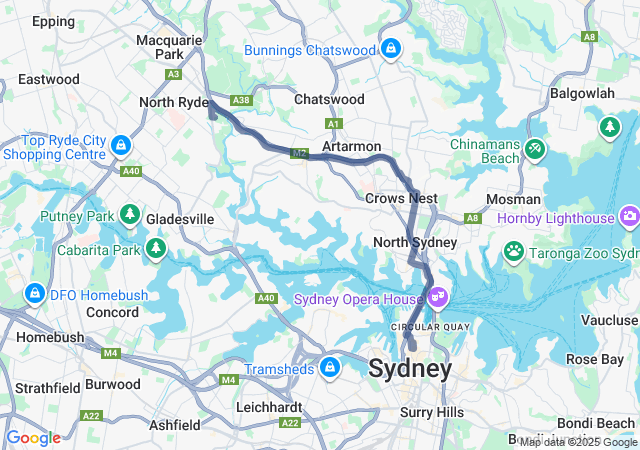The width and height of the screenshot is (640, 450).
Task: Select the Top Ryde City Shopping Centre pin
Action: click(121, 146)
